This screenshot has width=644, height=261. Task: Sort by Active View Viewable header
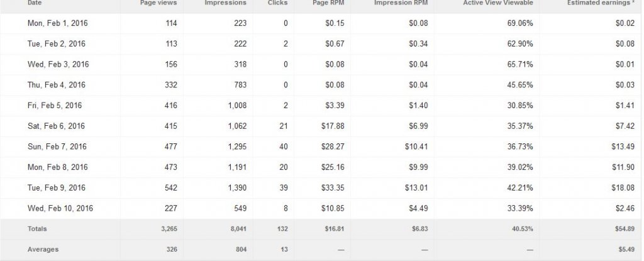(498, 3)
